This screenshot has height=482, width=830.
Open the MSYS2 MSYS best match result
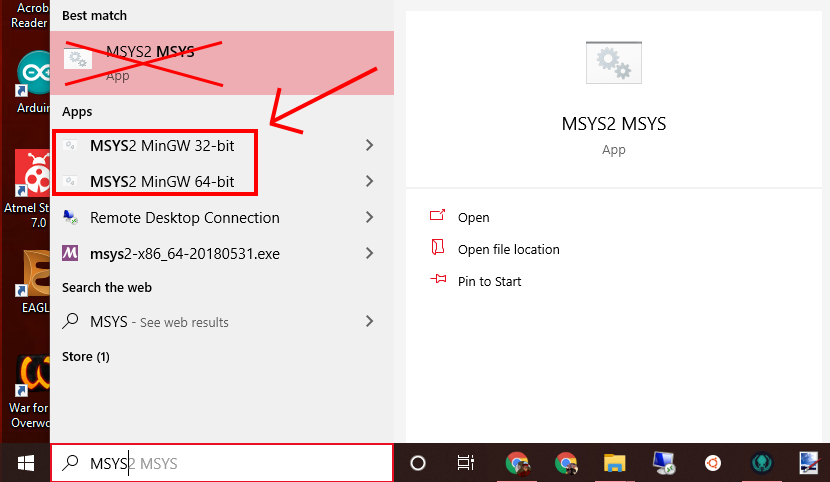coord(222,63)
